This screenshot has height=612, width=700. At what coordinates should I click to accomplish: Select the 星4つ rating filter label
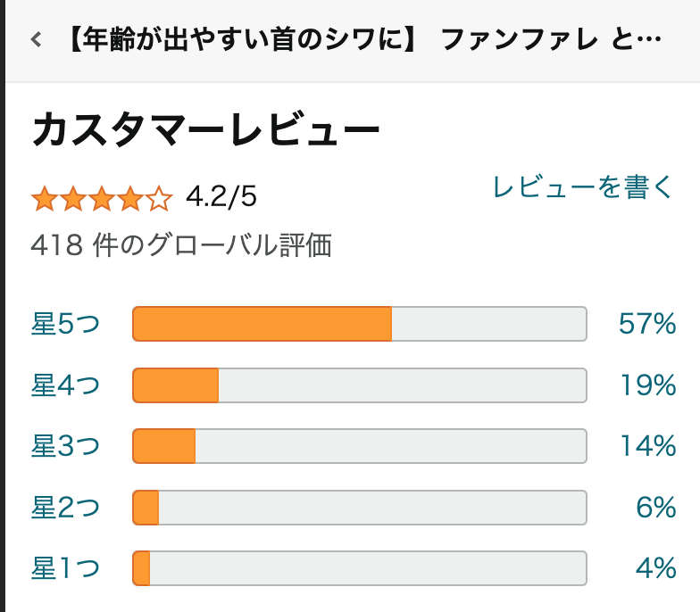coord(65,385)
